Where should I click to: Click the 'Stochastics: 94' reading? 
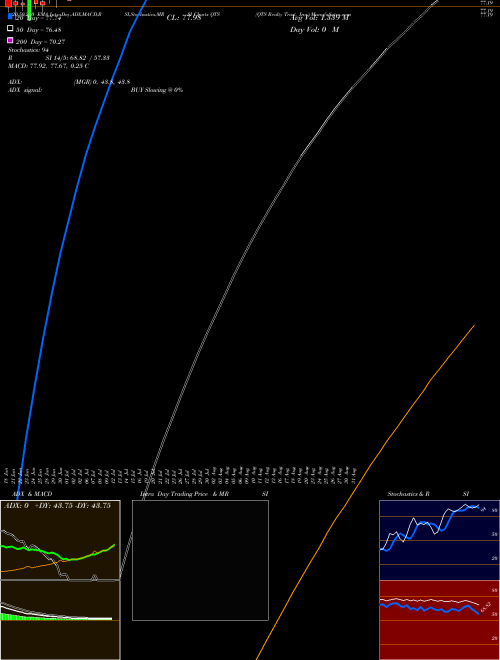(x=28, y=50)
